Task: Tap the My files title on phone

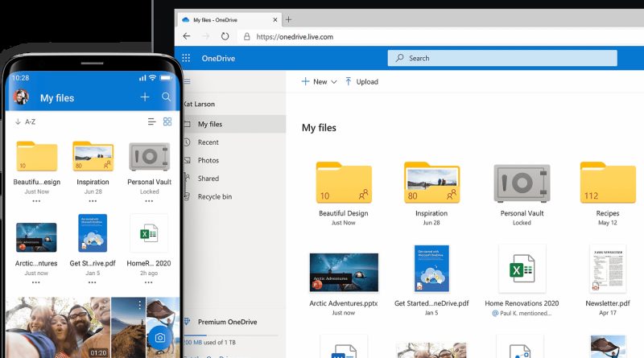Action: coord(57,97)
